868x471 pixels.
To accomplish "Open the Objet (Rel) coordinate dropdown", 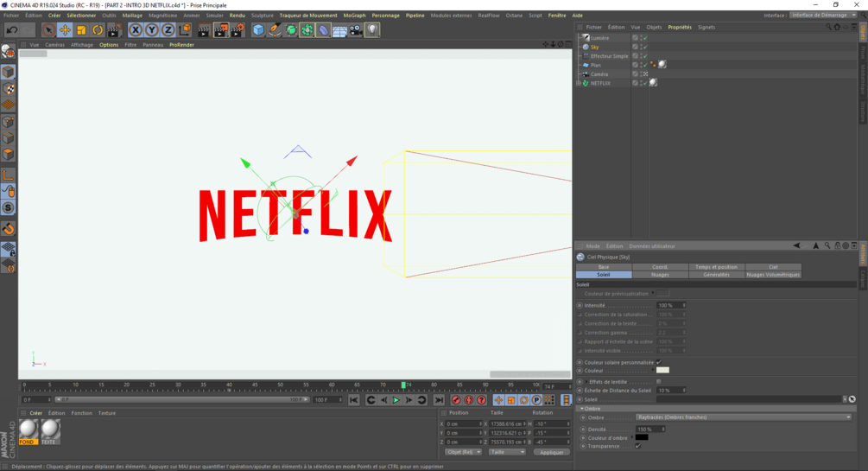I will (x=463, y=452).
